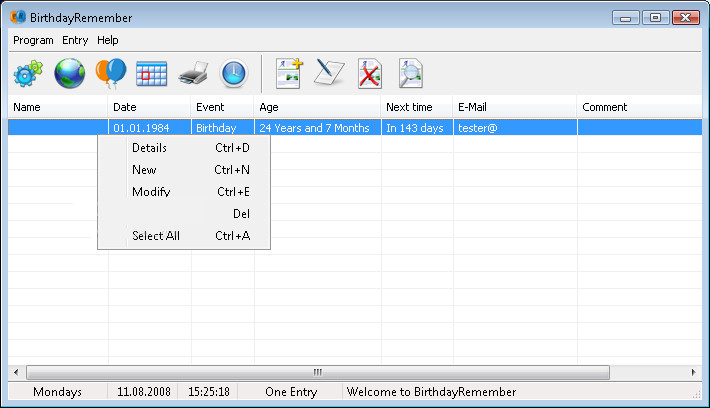Click the 15:25:18 status bar time
Viewport: 710px width, 408px height.
point(209,392)
